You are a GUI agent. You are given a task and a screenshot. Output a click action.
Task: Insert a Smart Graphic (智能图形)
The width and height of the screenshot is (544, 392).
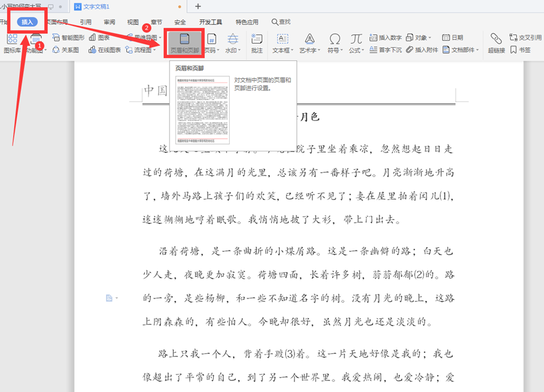pos(68,38)
